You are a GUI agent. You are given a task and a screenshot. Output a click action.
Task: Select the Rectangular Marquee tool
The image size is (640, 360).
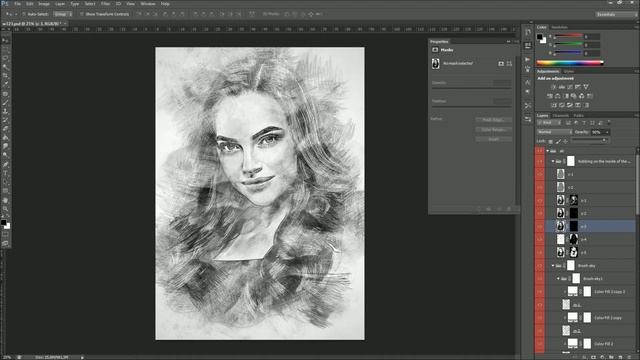pyautogui.click(x=5, y=49)
